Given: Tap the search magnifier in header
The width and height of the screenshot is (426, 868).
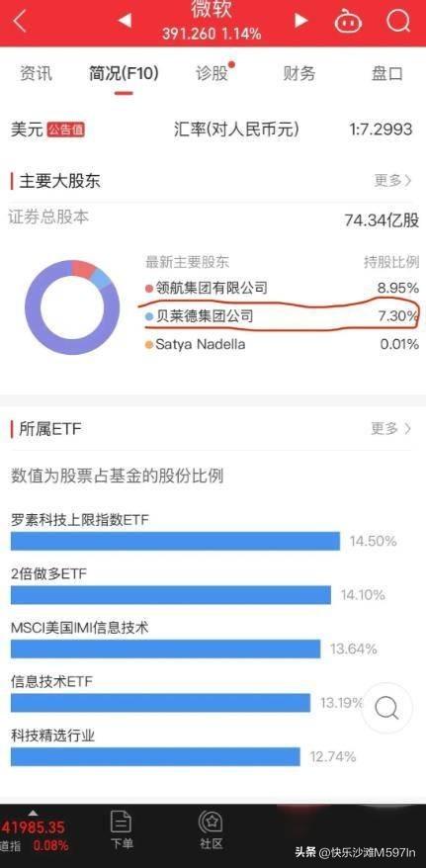Looking at the screenshot, I should click(x=398, y=22).
